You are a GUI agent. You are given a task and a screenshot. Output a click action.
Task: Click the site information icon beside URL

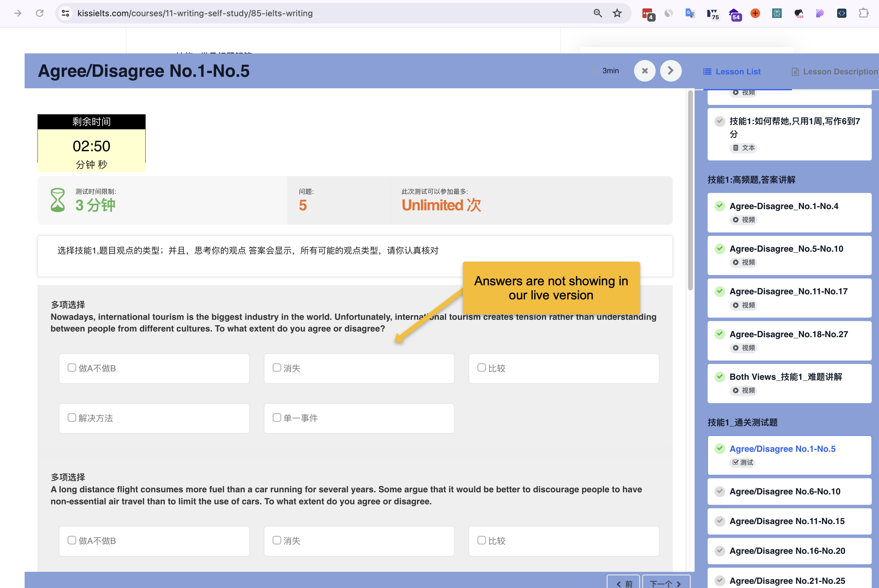(x=65, y=13)
